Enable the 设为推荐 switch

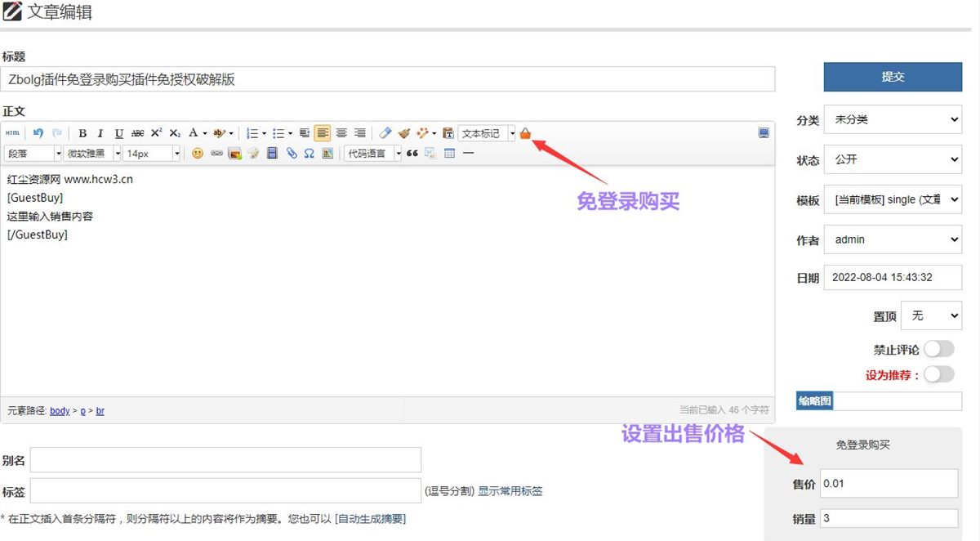coord(938,374)
